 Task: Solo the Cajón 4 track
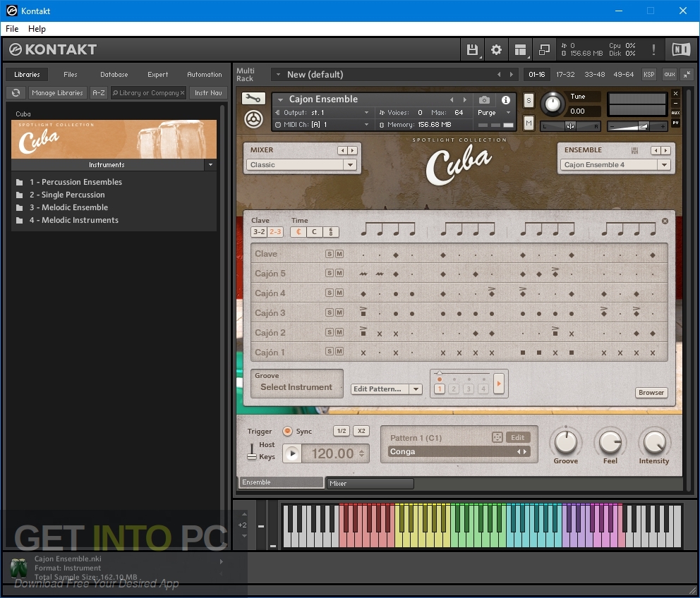[x=330, y=293]
